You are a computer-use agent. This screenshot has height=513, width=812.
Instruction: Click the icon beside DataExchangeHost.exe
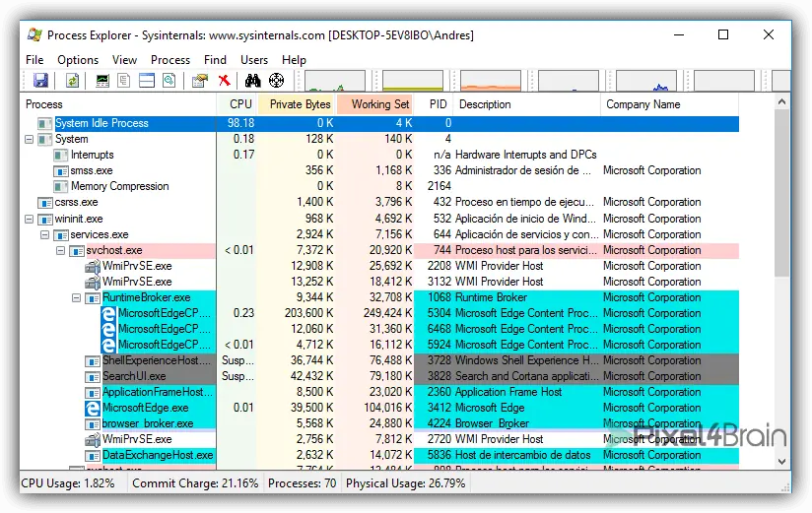pyautogui.click(x=93, y=456)
